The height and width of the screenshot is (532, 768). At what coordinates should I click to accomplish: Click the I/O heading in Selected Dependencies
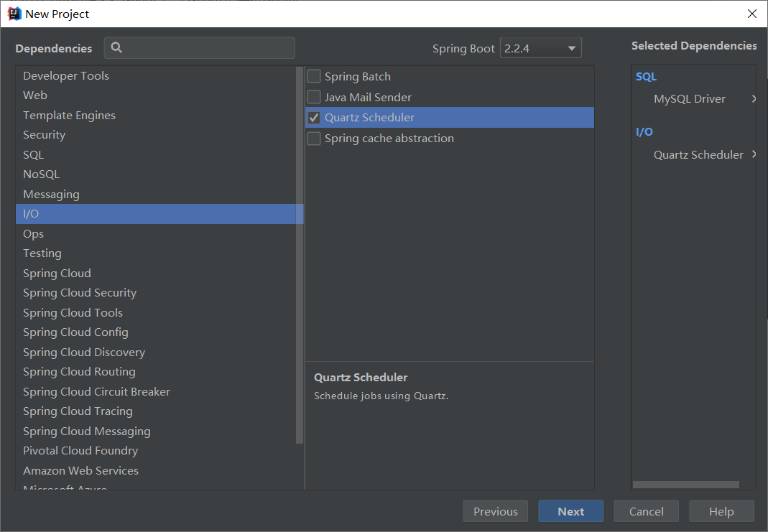(644, 131)
